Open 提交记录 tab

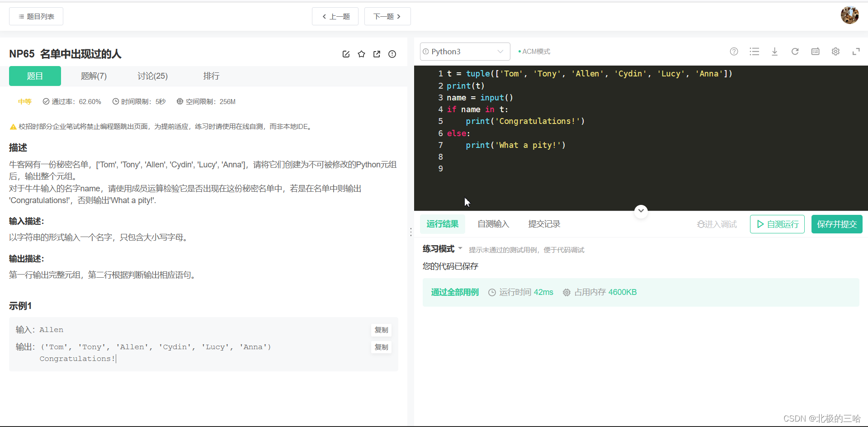click(544, 224)
